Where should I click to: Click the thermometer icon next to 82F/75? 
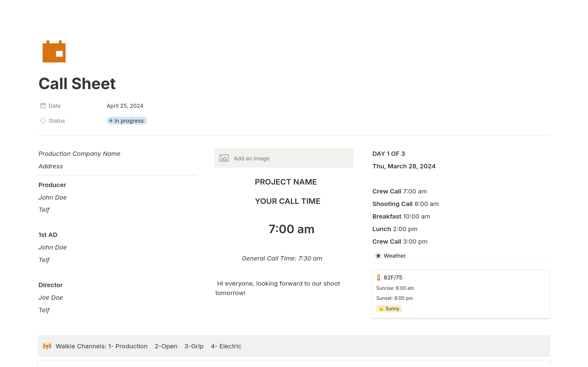coord(379,278)
